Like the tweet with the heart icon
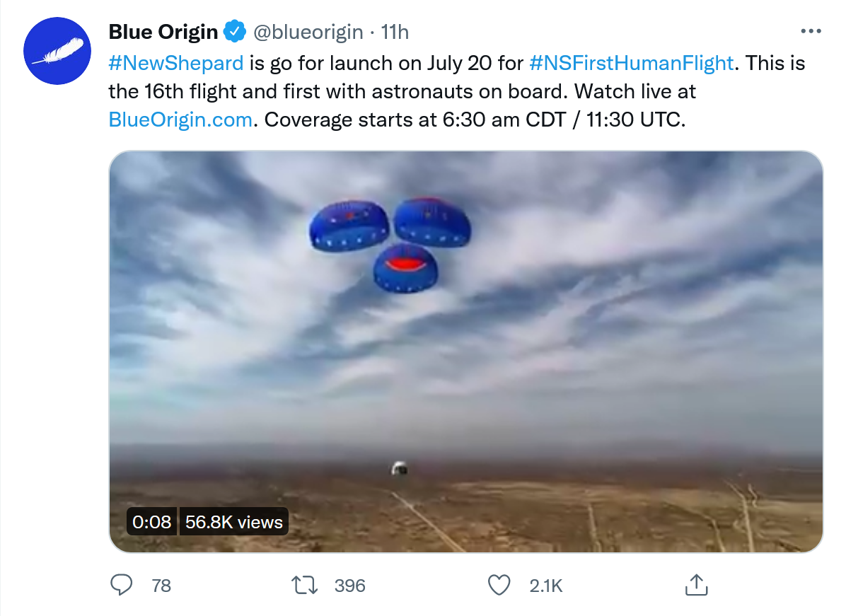 click(x=499, y=584)
